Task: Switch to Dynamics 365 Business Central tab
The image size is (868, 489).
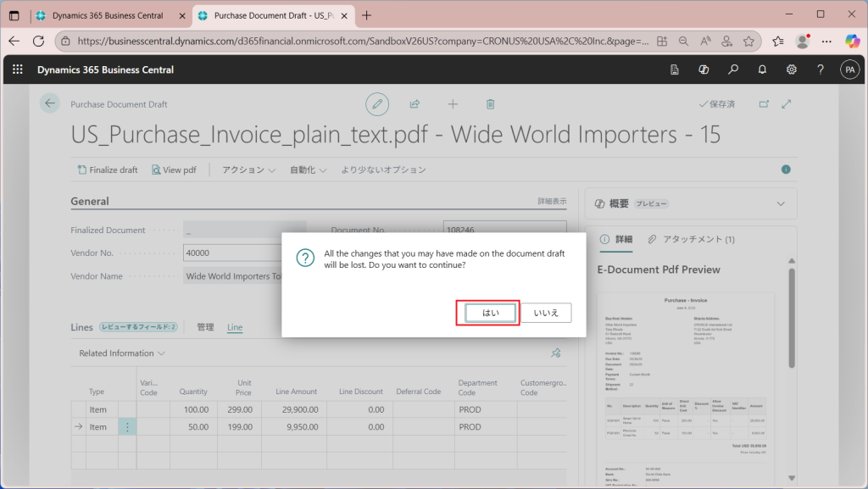Action: pos(108,15)
